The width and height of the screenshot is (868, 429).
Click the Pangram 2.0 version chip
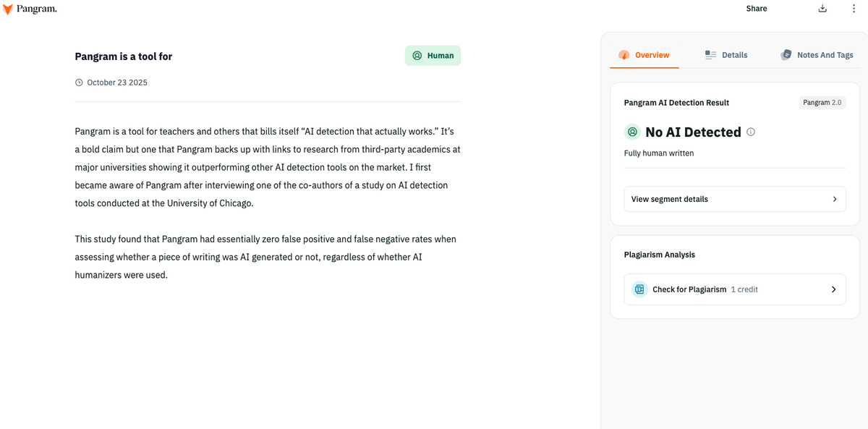(x=822, y=102)
